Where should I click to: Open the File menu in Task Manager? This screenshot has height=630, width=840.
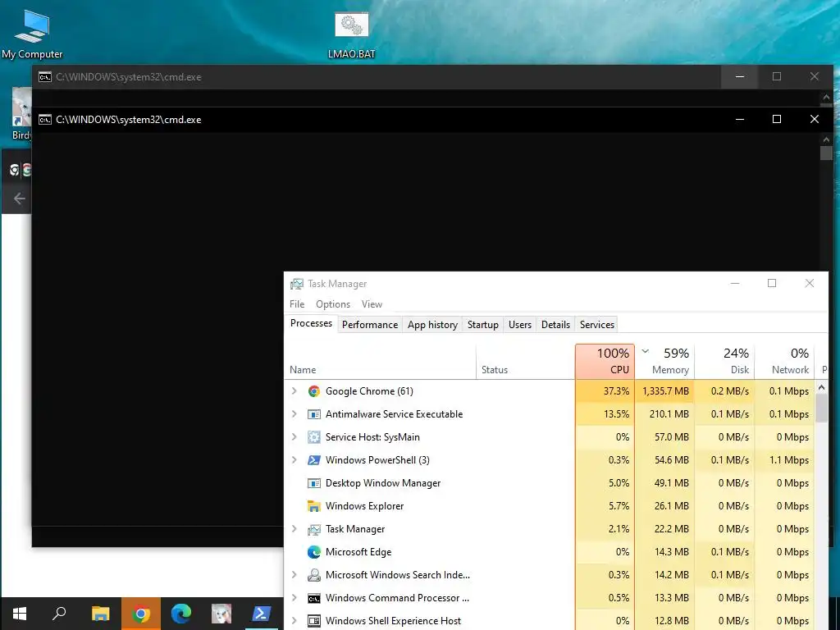[x=297, y=304]
